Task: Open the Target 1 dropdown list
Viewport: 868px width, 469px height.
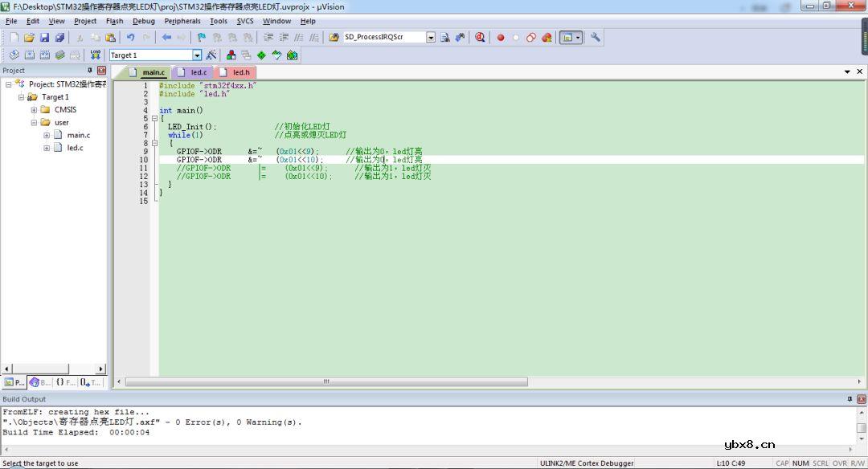Action: point(197,55)
